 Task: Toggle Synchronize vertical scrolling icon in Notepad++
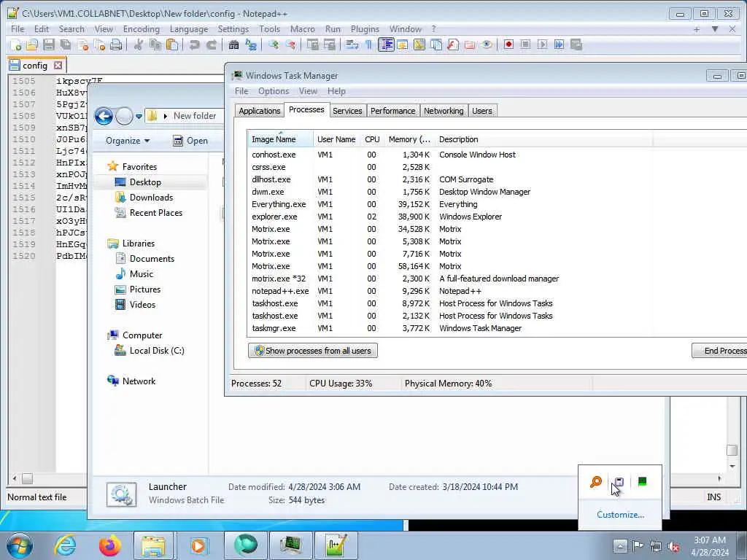(312, 44)
